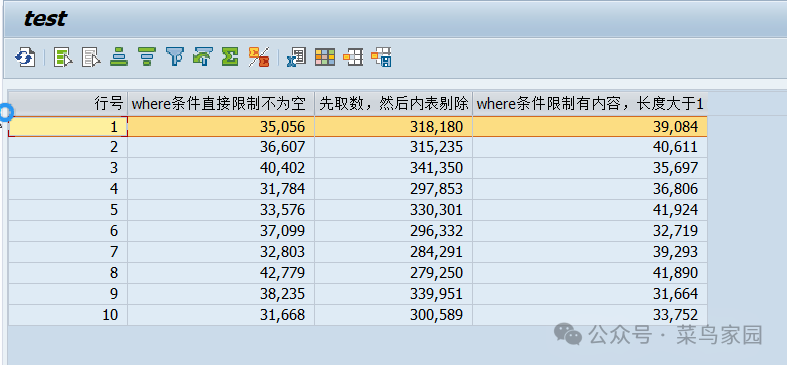Click the row number 7 cell

68,252
